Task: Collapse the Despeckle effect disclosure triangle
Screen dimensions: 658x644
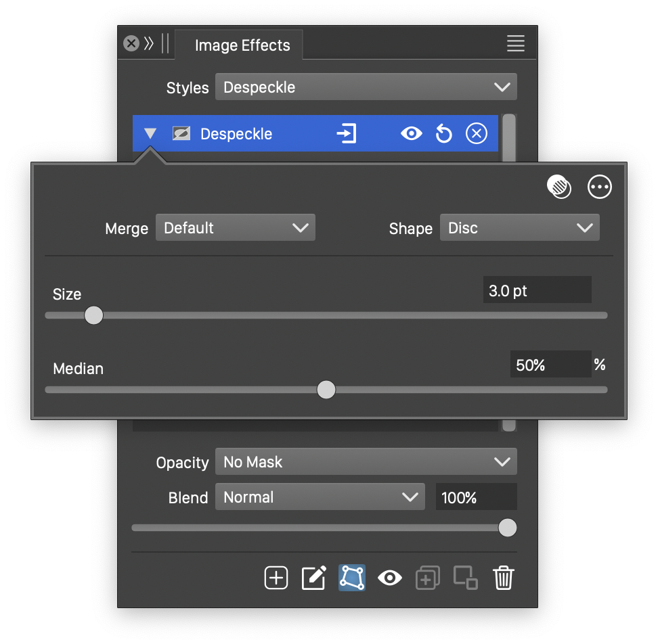Action: [150, 134]
